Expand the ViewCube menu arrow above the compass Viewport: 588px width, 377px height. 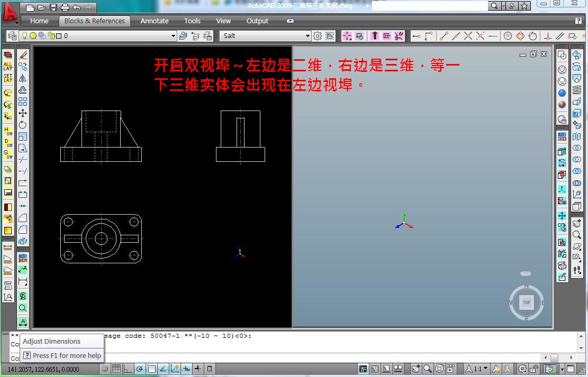[x=526, y=273]
